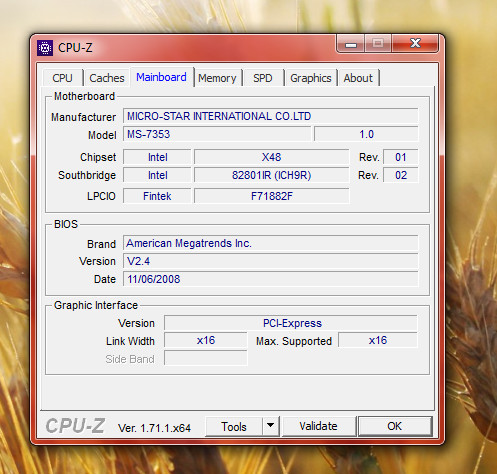Click the model revision 1.0 field
This screenshot has height=474, width=497.
pos(366,134)
